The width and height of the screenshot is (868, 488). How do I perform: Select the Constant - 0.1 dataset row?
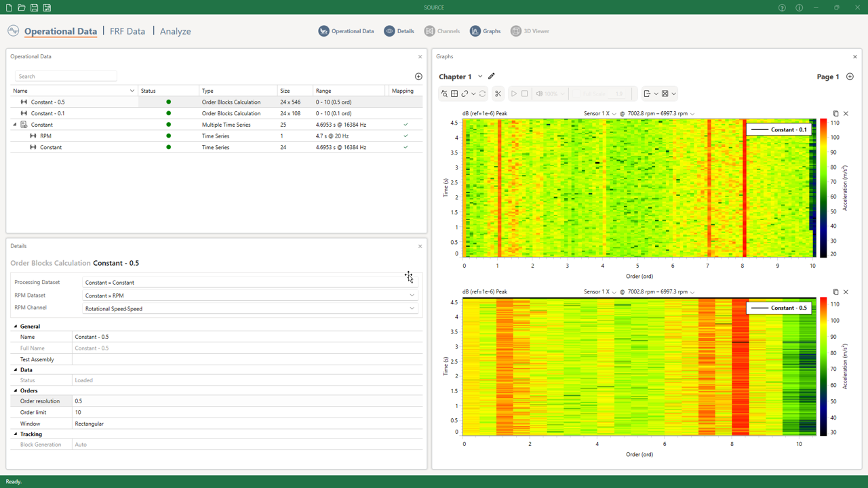pos(48,113)
